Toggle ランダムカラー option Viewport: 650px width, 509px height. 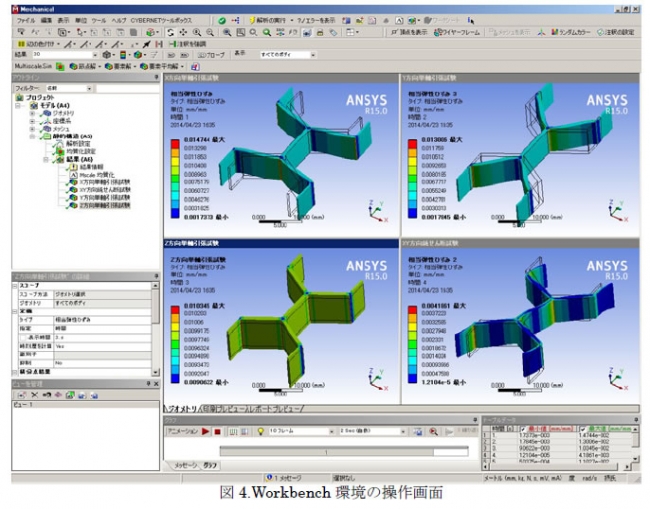571,32
